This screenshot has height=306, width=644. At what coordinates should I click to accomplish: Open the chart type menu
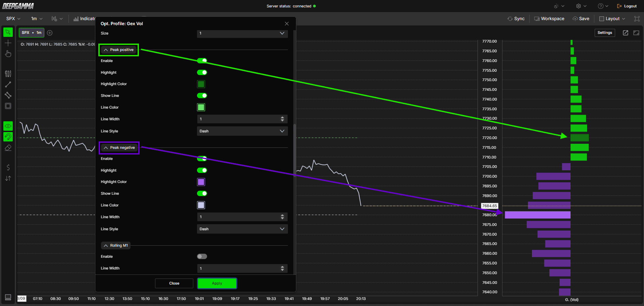coord(57,19)
